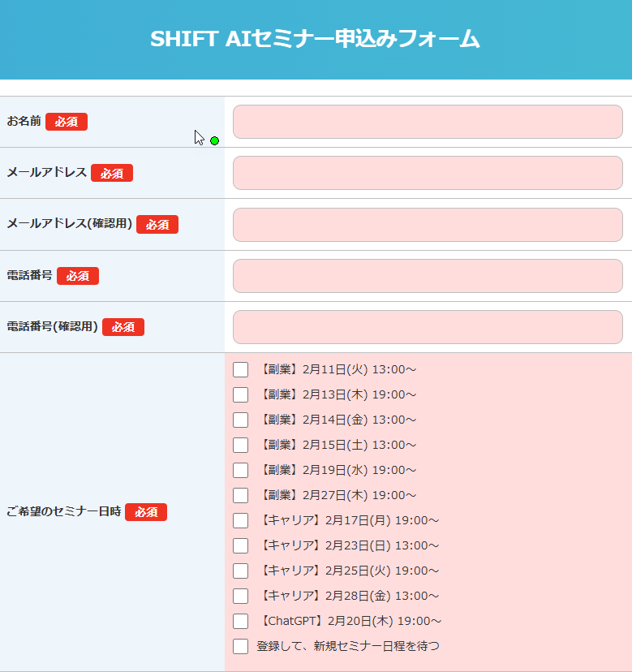Check 【キャリア】2月17日(月) 19:00～ checkbox
Screen dimensions: 632x672
[240, 521]
